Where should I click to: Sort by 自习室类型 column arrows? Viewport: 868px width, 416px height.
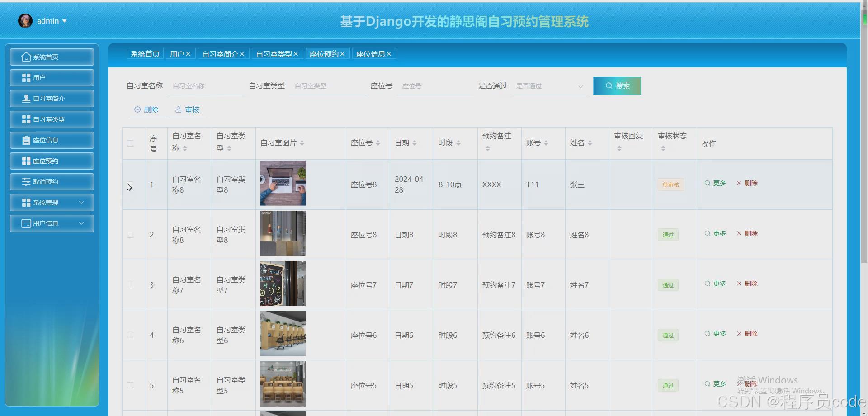[229, 148]
